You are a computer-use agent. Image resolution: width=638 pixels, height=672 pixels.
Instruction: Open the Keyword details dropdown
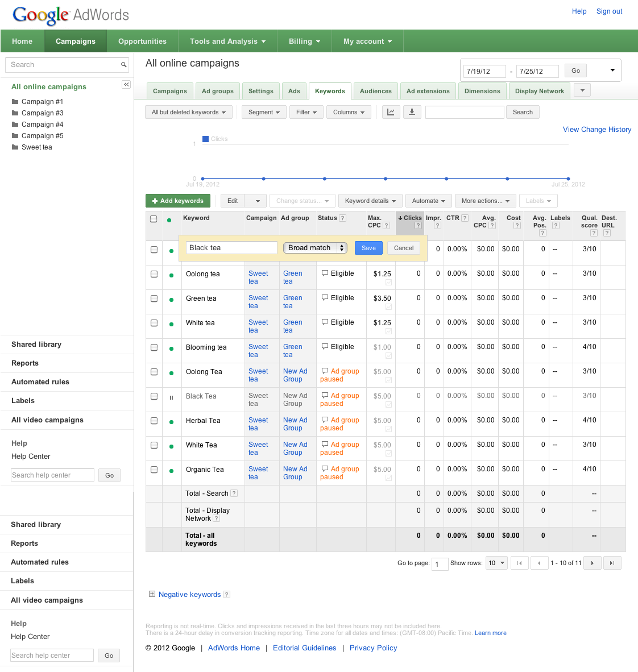[370, 201]
